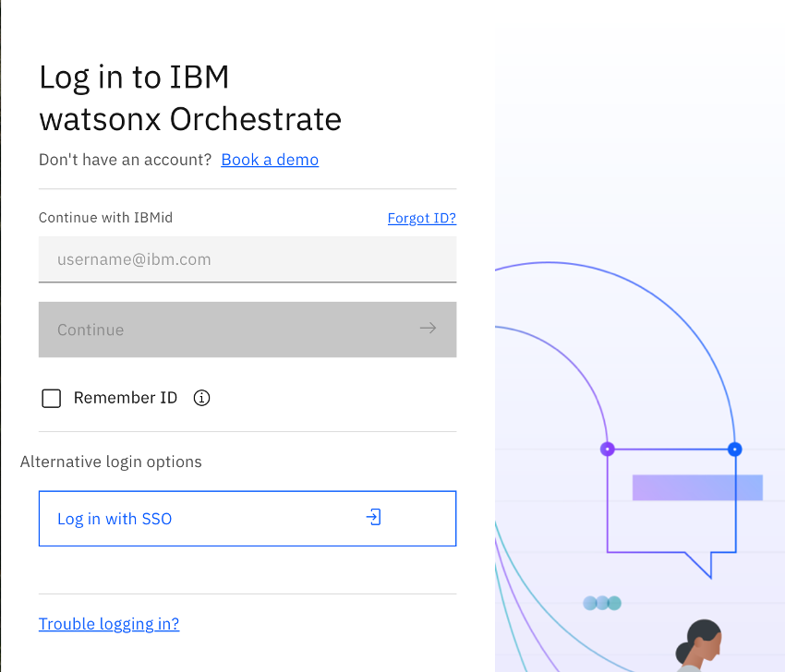785x672 pixels.
Task: Click the Remember ID info icon
Action: 201,398
